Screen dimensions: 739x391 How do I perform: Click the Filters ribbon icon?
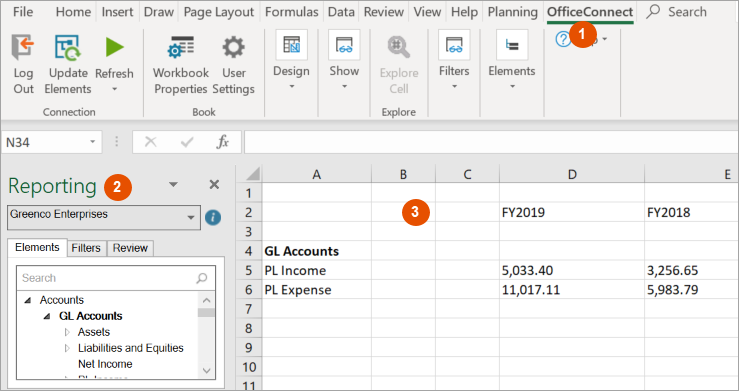(x=454, y=45)
